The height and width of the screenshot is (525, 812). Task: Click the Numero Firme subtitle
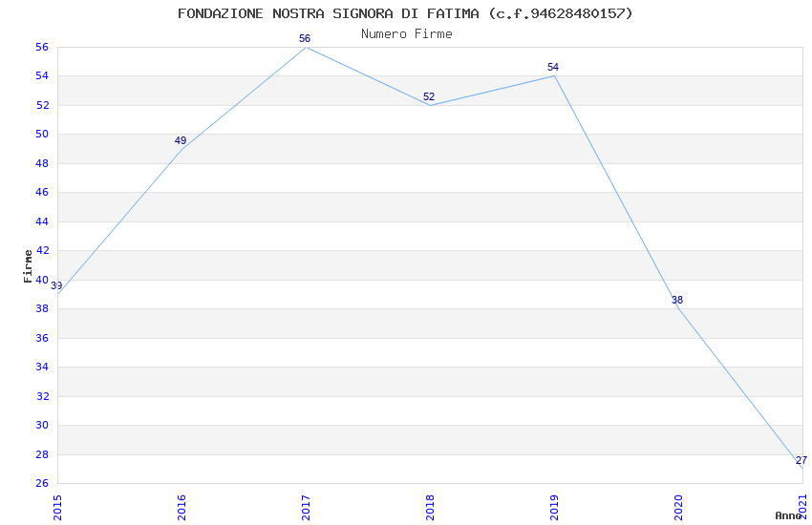tap(407, 34)
